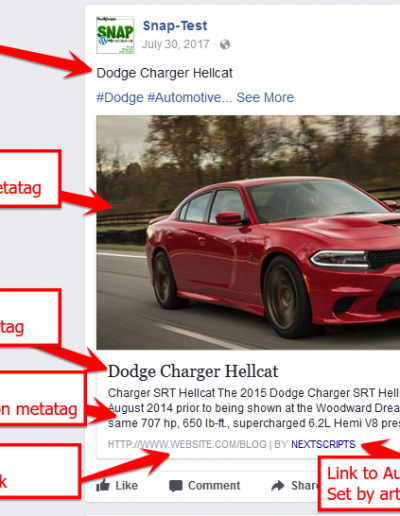
Task: Open the serif Dodge Charger Hellcat headline
Action: [x=193, y=371]
